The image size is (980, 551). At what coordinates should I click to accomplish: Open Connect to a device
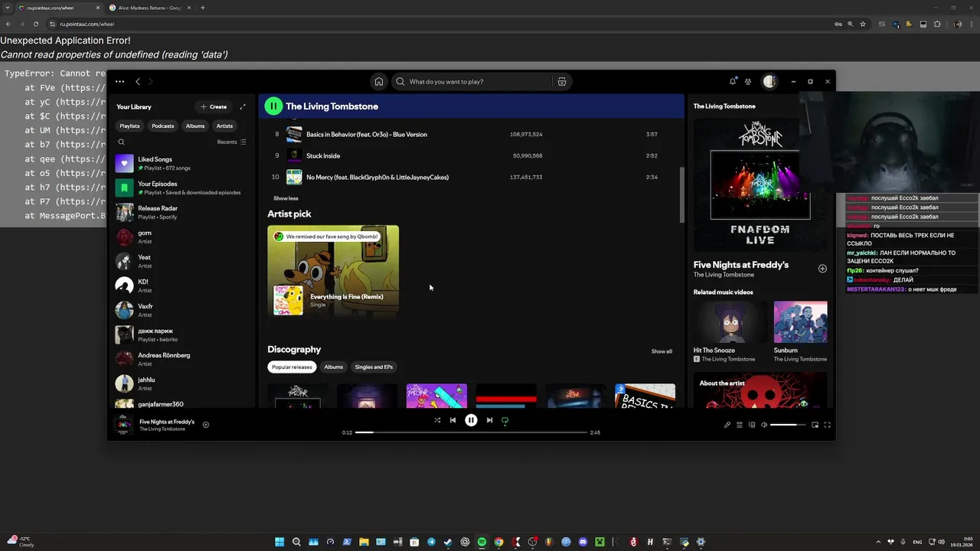752,425
